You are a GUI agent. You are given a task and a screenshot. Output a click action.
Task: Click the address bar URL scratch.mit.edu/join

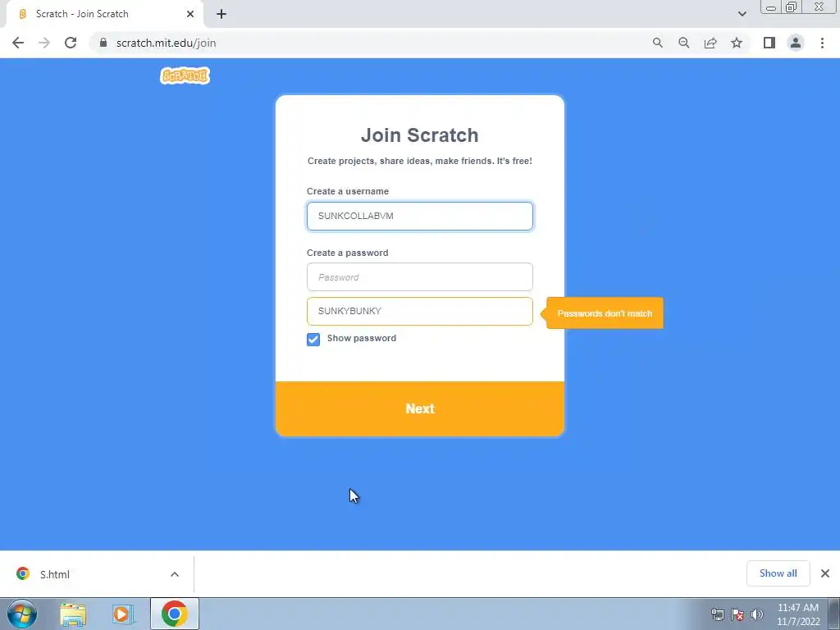tap(166, 43)
